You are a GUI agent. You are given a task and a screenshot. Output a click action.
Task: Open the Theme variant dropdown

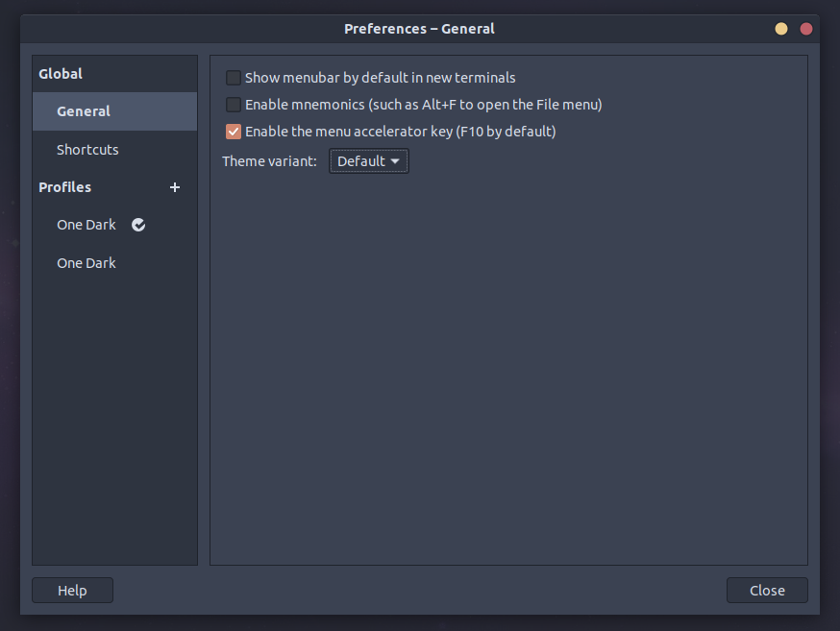point(369,161)
